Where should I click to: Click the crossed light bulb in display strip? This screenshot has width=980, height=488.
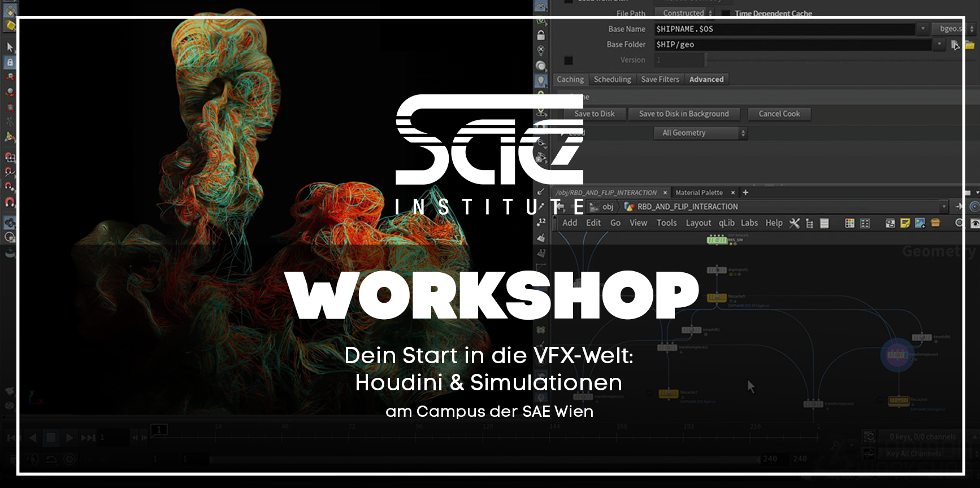[541, 50]
